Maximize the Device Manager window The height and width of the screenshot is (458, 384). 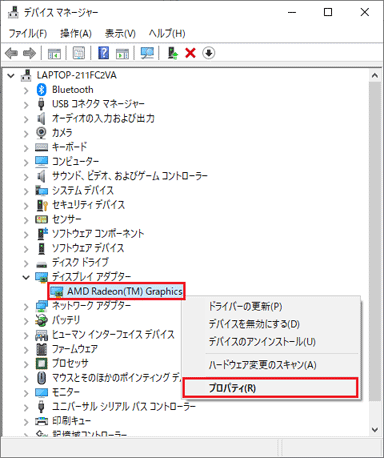pyautogui.click(x=328, y=12)
